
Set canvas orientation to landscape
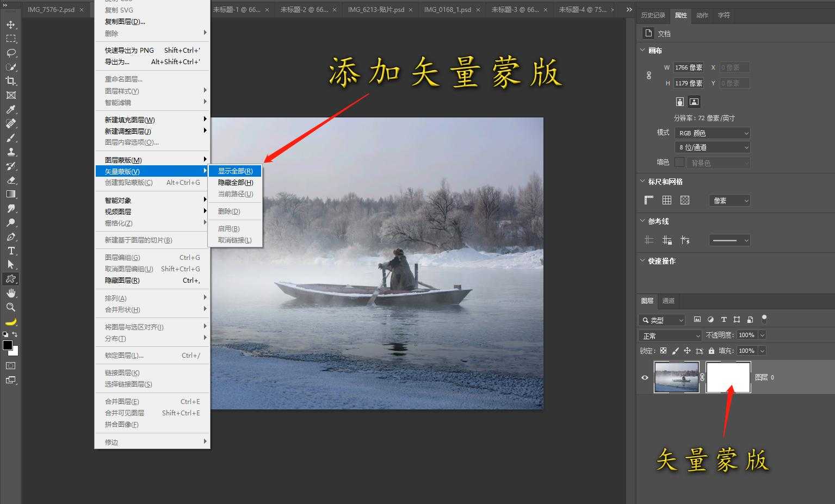click(x=694, y=102)
